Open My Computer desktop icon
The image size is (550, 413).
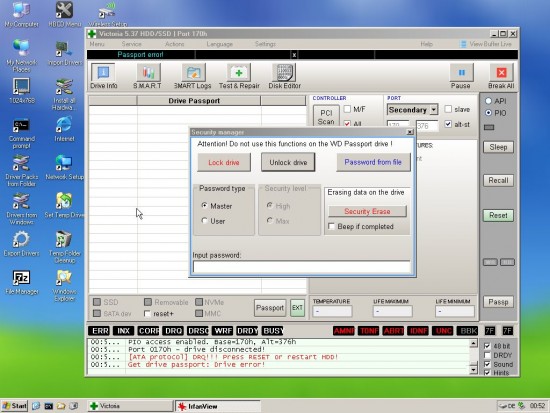point(21,14)
